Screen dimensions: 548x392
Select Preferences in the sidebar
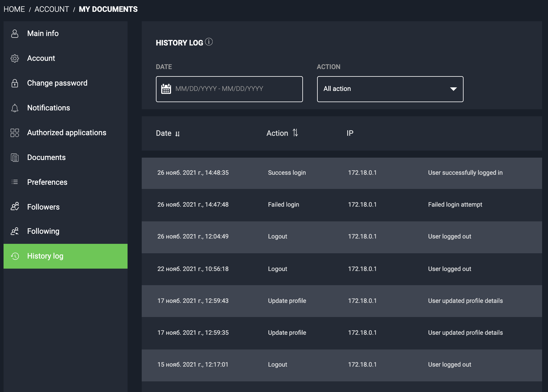point(47,182)
